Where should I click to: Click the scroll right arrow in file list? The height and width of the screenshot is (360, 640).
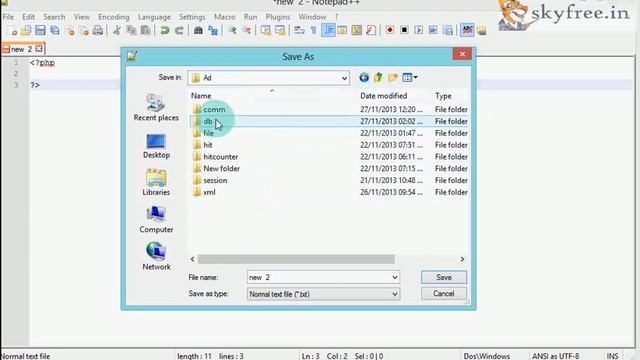(x=462, y=259)
